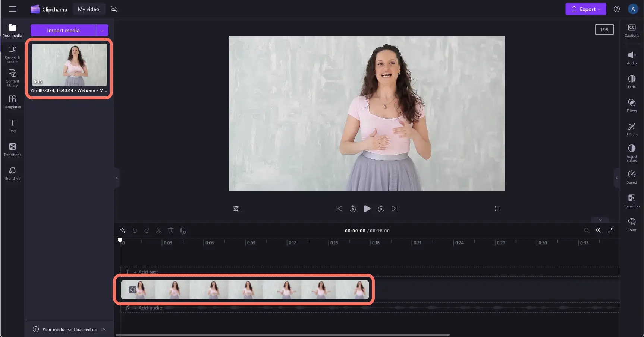Open the Effects panel

click(632, 130)
